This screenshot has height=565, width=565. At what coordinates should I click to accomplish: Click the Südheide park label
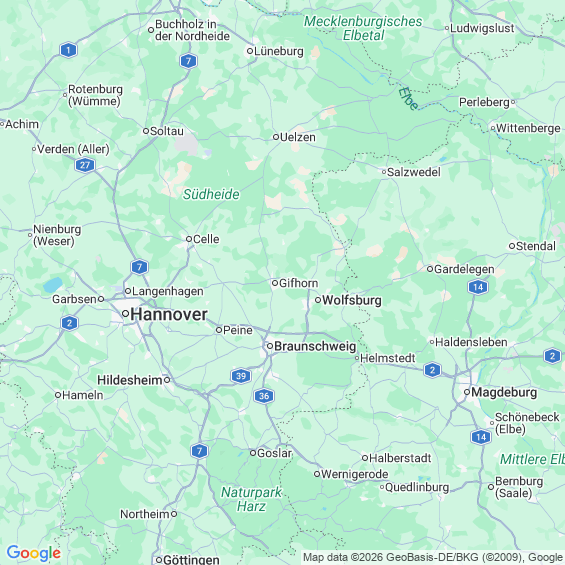coord(211,194)
